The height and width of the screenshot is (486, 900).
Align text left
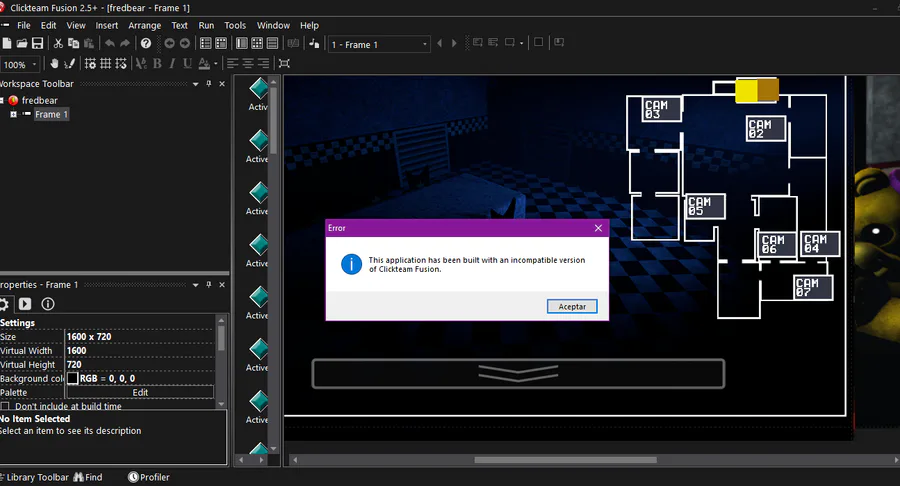point(232,64)
